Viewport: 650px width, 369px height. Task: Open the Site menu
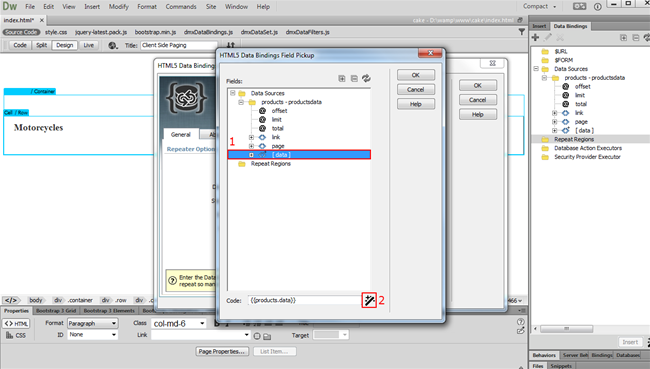[x=211, y=7]
